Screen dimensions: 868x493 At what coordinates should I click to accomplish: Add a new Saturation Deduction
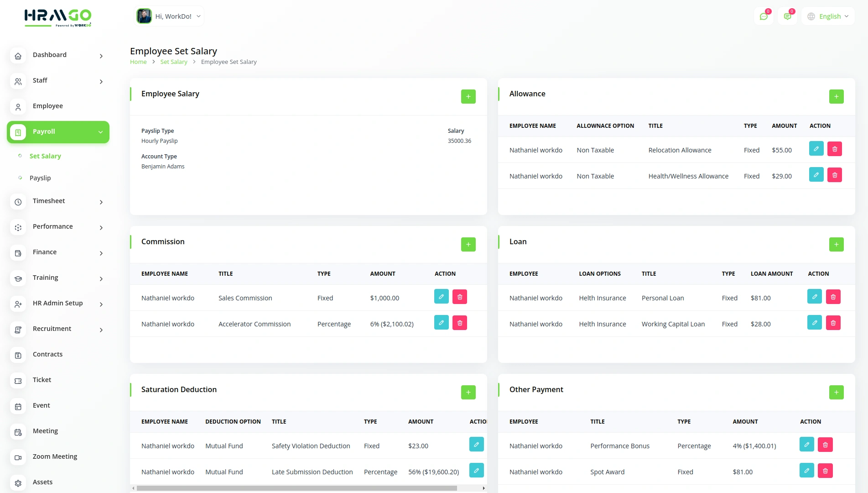(468, 393)
